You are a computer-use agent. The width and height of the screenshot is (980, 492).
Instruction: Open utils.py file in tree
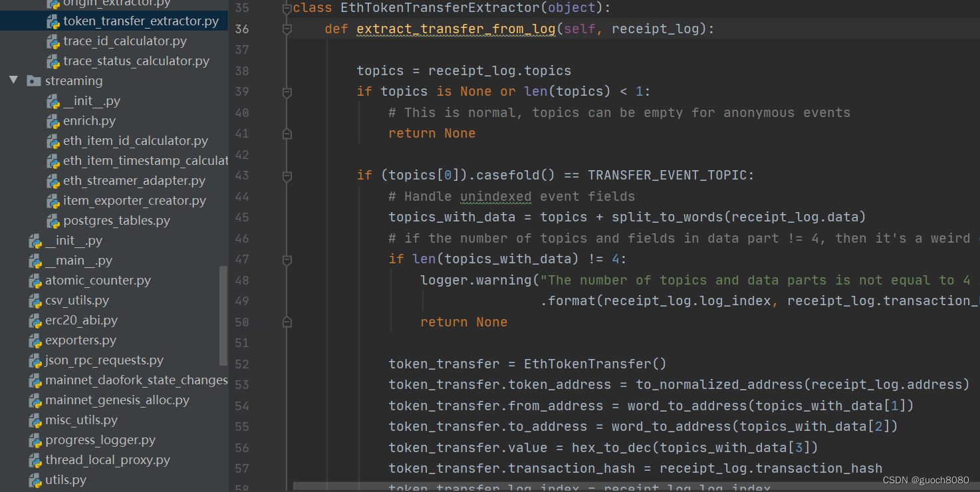coord(66,480)
